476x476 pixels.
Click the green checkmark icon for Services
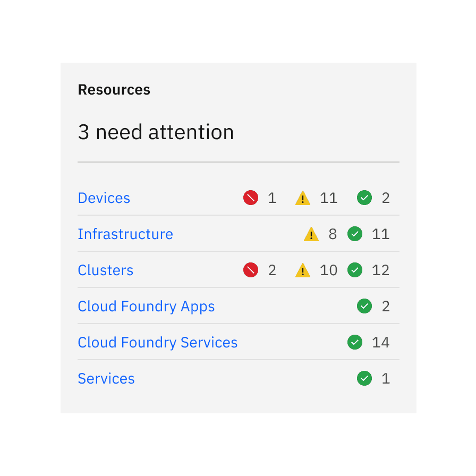coord(364,378)
